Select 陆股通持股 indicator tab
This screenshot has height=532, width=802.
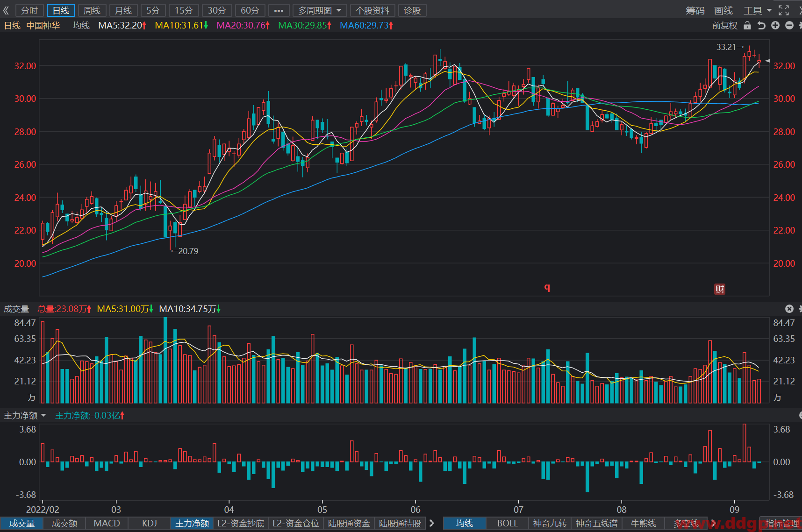(x=400, y=523)
